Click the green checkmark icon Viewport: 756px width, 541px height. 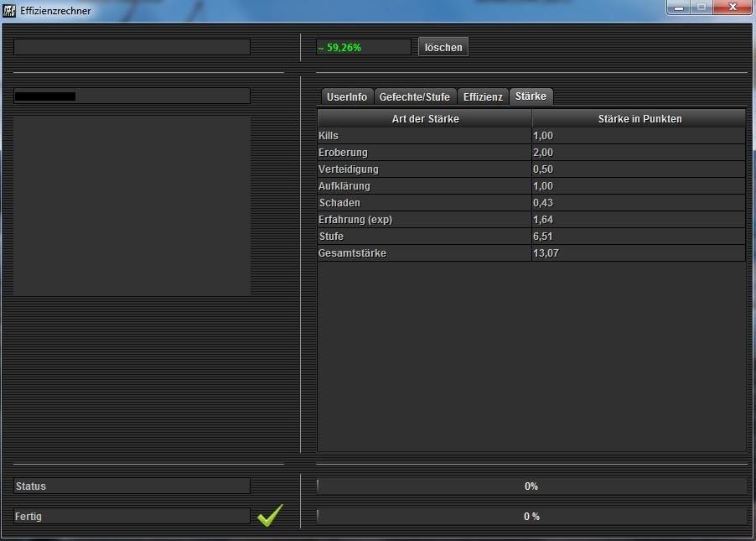click(270, 516)
